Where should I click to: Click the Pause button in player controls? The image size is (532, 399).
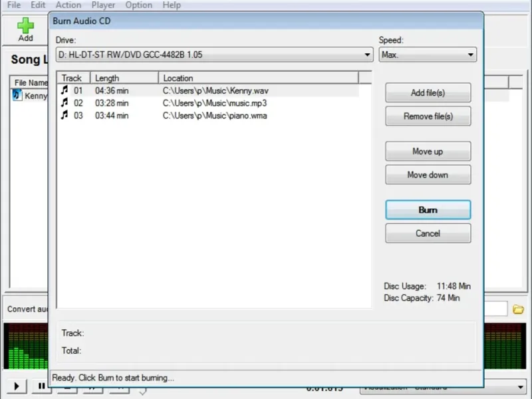(41, 386)
